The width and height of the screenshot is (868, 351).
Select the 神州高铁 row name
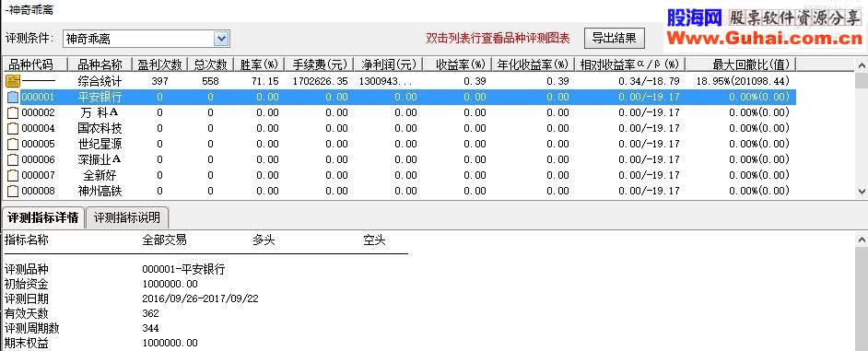tap(100, 191)
